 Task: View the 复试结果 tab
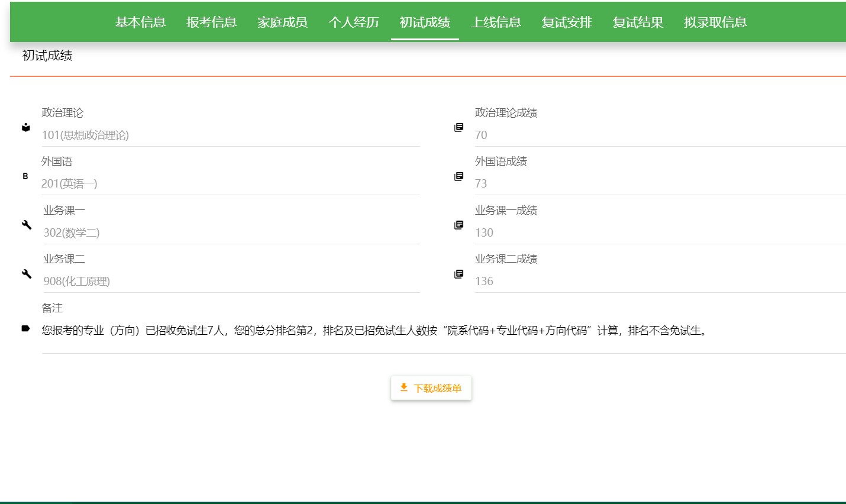638,22
